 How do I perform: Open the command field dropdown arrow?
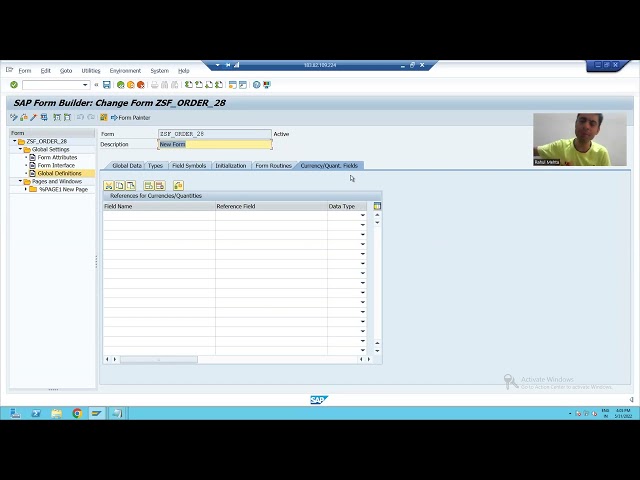click(x=85, y=85)
